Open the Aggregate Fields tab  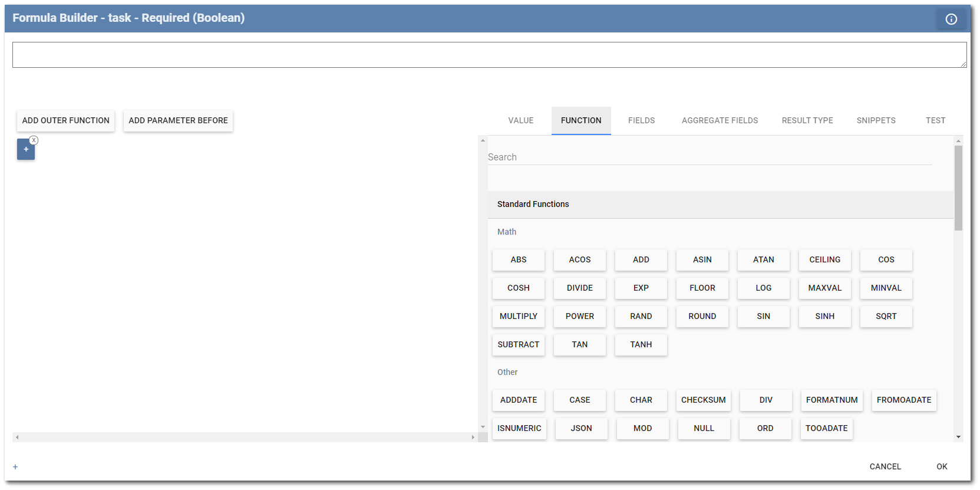720,120
